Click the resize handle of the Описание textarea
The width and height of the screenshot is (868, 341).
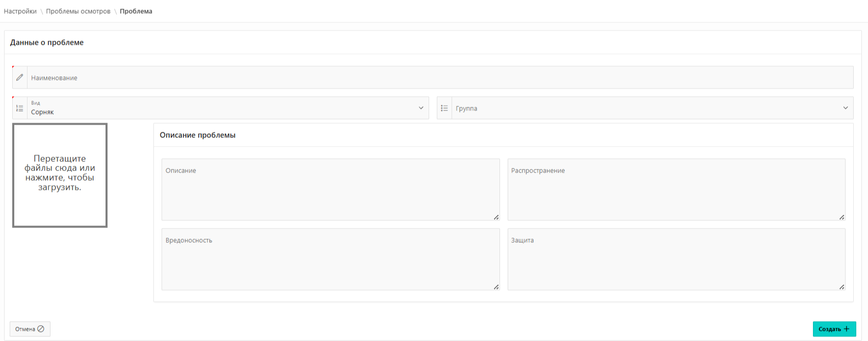496,217
